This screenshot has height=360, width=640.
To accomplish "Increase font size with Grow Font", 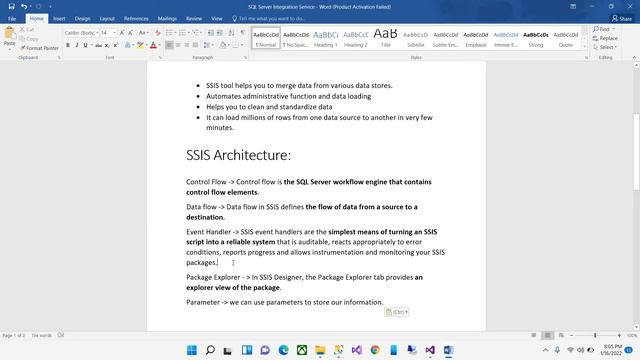I will point(122,33).
